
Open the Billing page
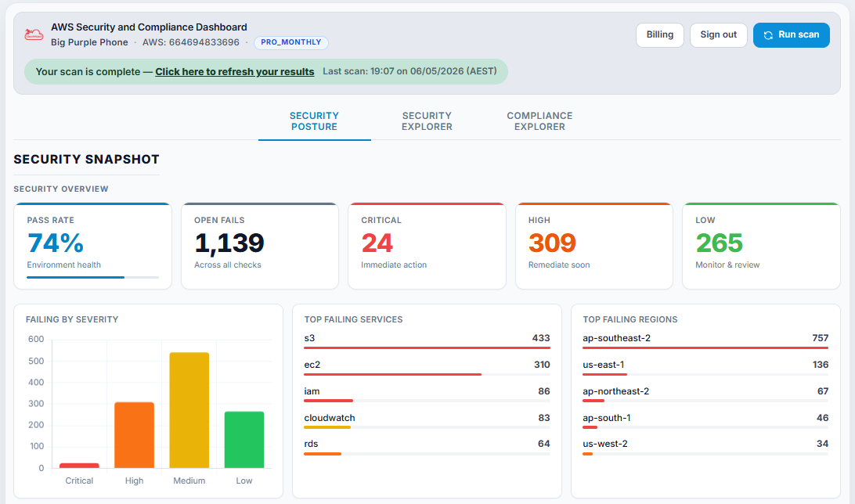pos(660,35)
